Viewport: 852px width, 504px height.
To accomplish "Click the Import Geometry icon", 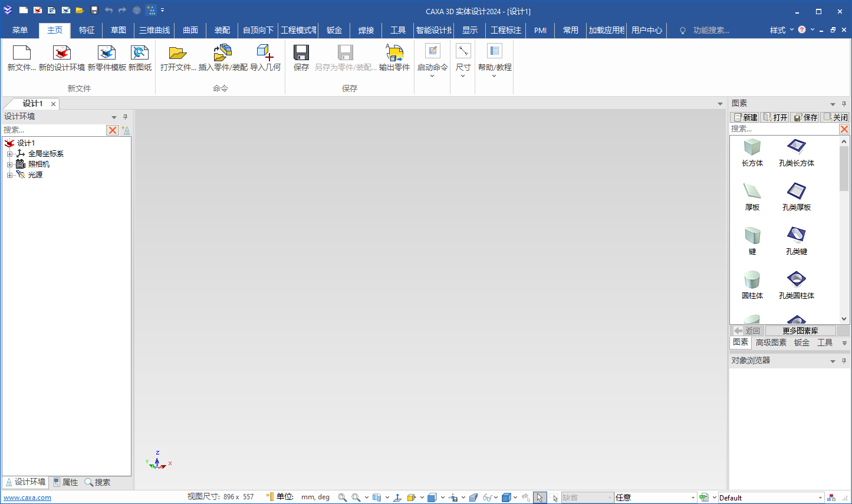I will coord(265,54).
